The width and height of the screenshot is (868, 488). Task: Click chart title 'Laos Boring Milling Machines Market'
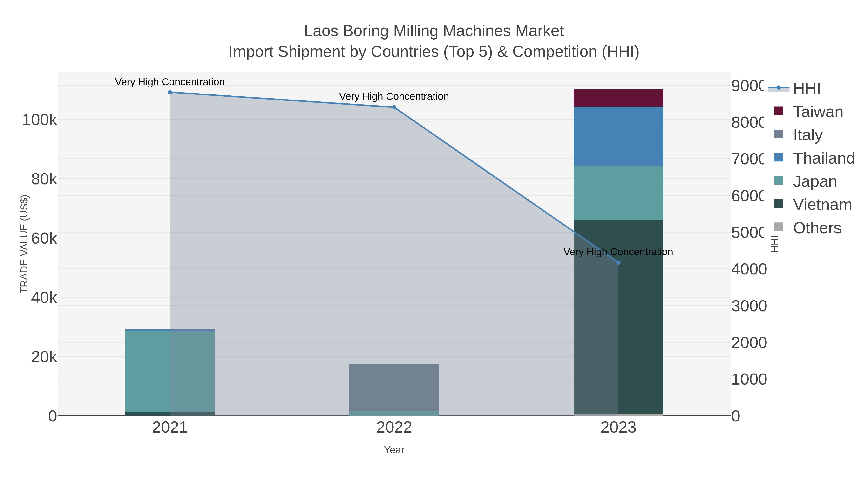tap(434, 31)
